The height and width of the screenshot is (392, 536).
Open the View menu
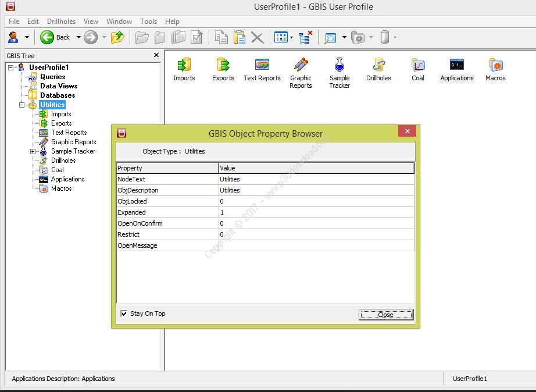[91, 21]
